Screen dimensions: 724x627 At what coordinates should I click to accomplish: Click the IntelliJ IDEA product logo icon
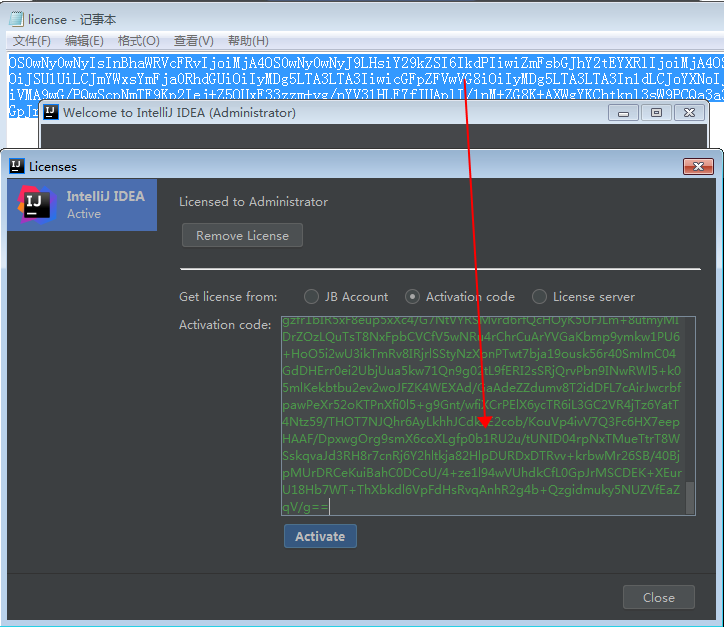pyautogui.click(x=36, y=205)
